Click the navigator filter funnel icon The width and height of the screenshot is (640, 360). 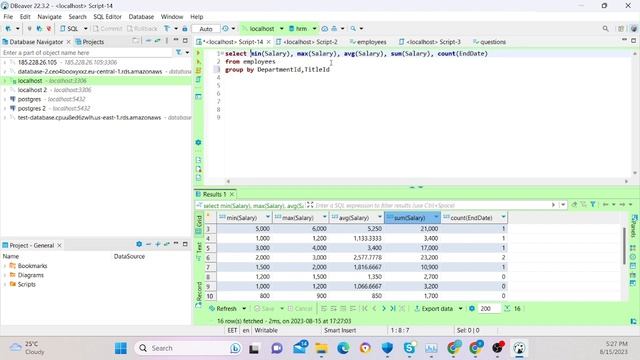click(178, 52)
